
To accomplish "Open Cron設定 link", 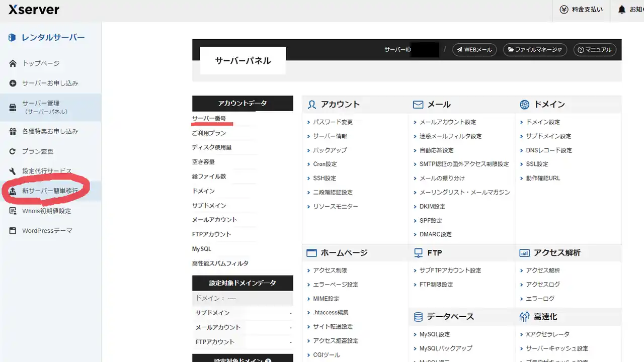I will click(325, 164).
